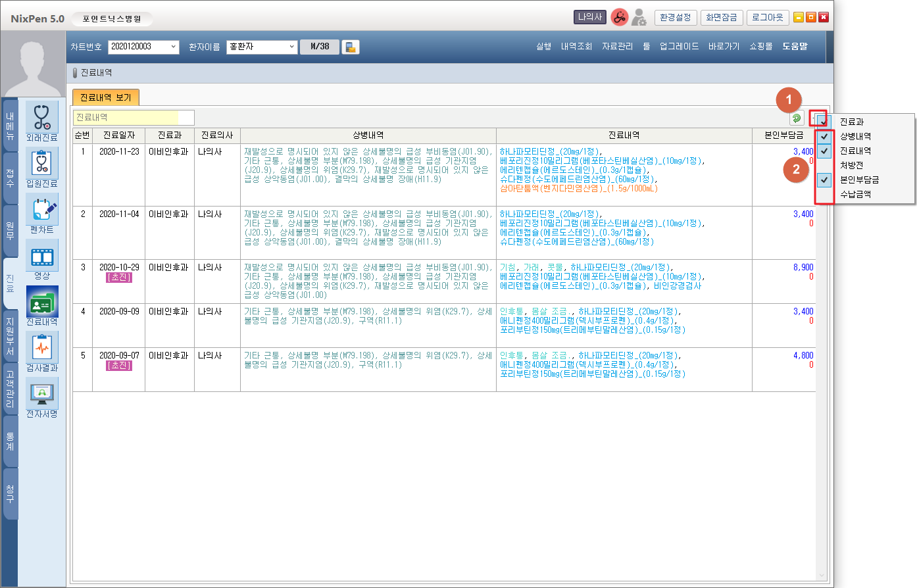Viewport: 917px width, 588px height.
Task: Open the 영상 imaging film icon
Action: [x=41, y=257]
